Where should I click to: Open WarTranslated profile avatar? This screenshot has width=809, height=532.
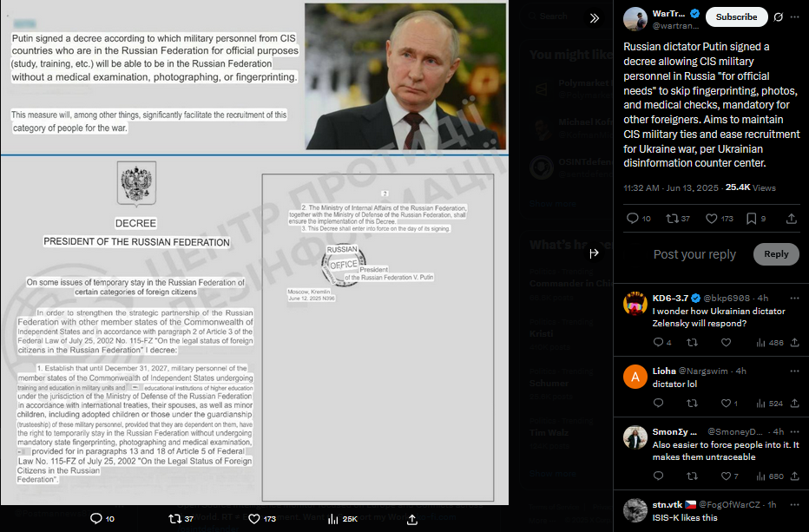(635, 19)
